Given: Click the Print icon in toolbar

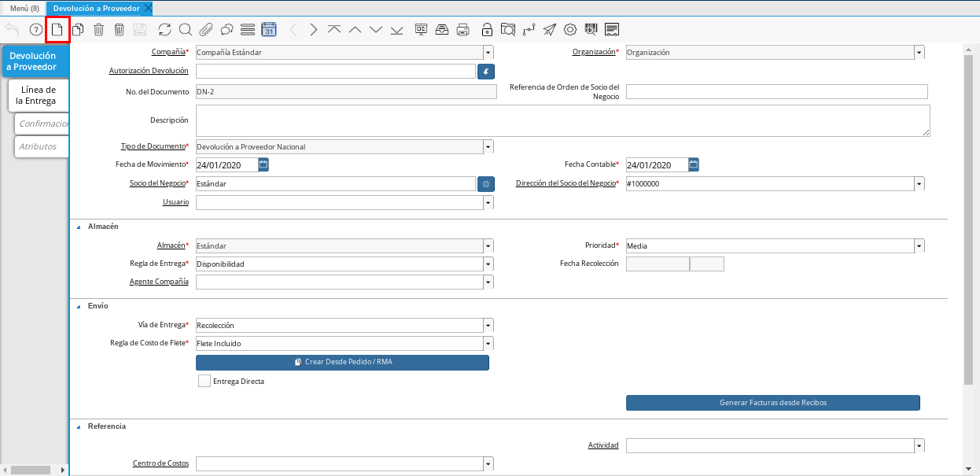Looking at the screenshot, I should pos(463,30).
